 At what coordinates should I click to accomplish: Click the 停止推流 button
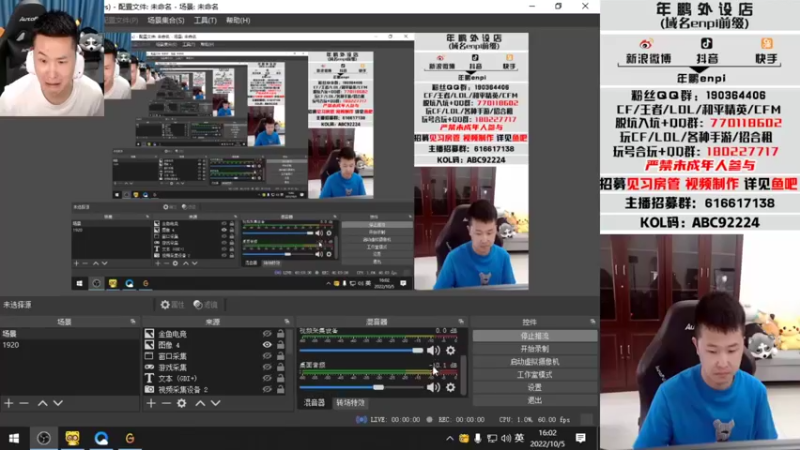click(x=535, y=336)
